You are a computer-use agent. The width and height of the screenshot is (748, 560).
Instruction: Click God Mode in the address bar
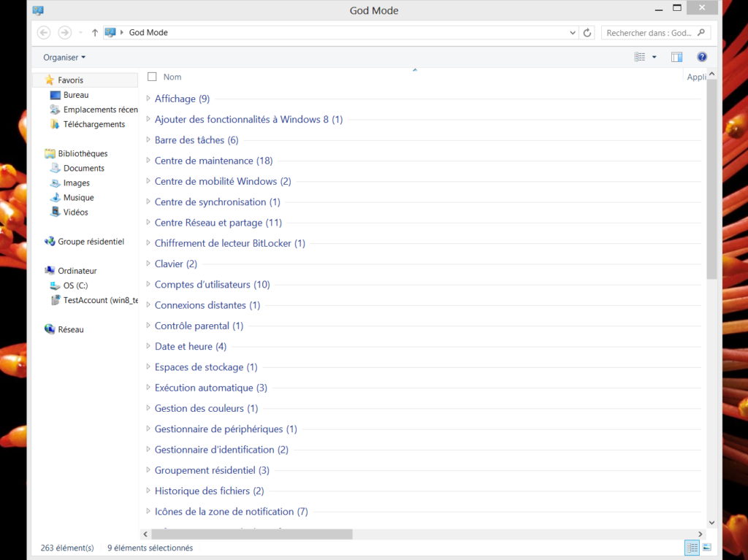click(148, 32)
